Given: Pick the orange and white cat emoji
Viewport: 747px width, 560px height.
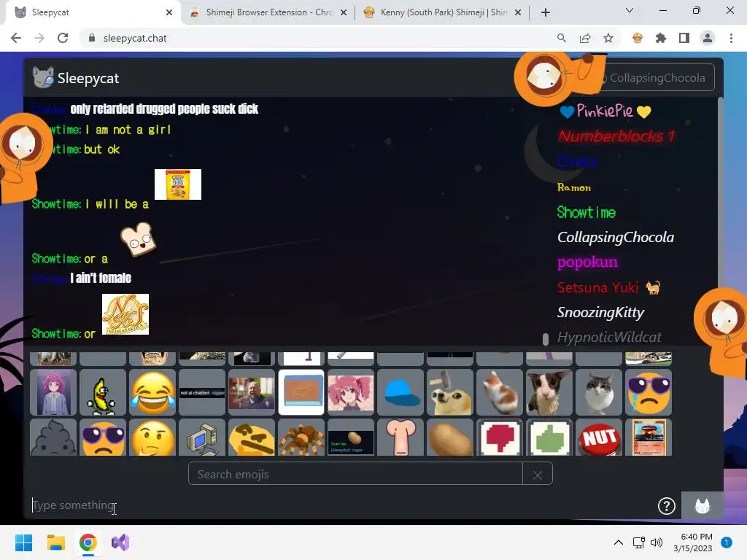Looking at the screenshot, I should pos(499,392).
